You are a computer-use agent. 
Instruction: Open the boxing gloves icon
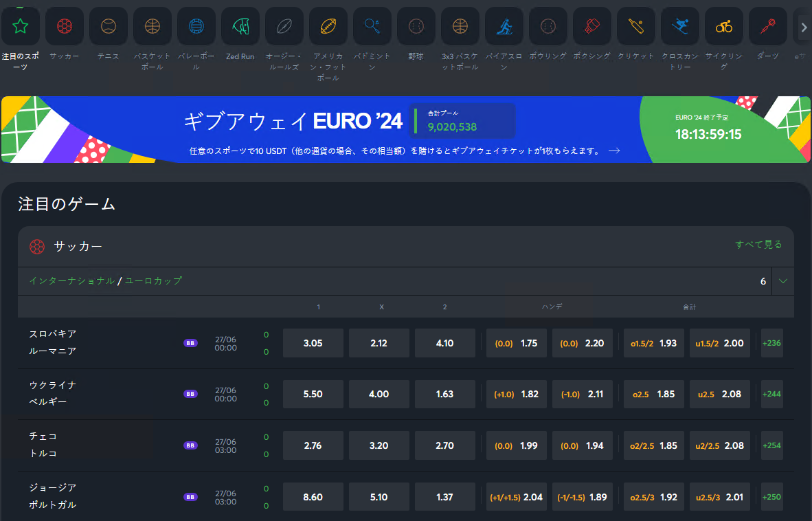(592, 26)
